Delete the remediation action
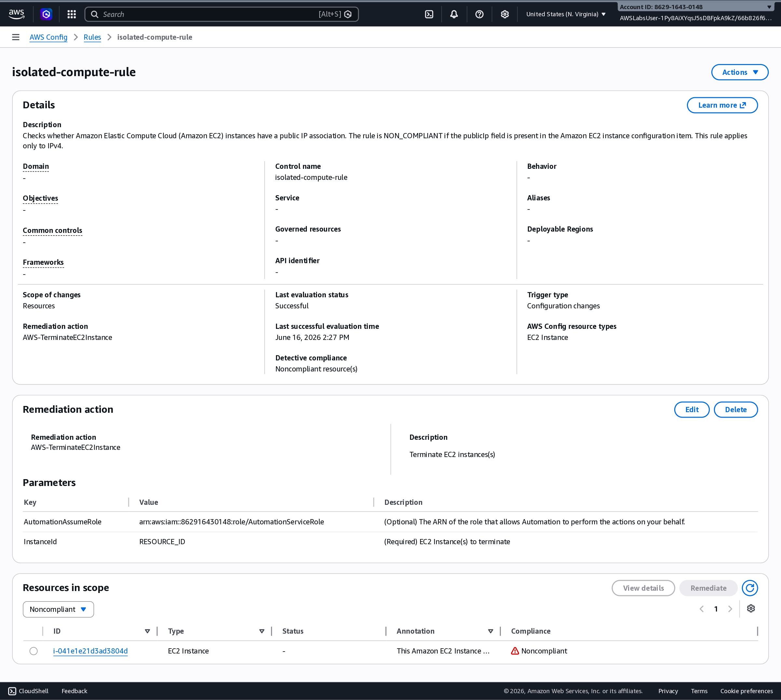This screenshot has height=700, width=781. (735, 410)
